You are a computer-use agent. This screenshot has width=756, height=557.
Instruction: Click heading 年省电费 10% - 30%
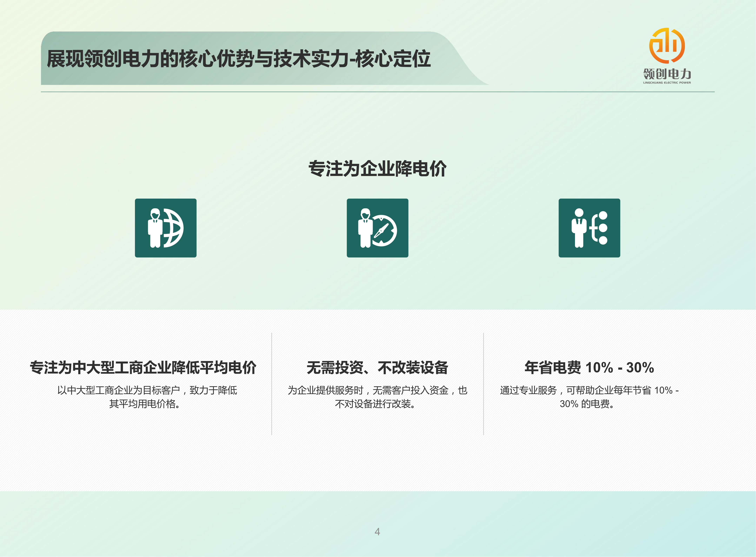(x=589, y=368)
